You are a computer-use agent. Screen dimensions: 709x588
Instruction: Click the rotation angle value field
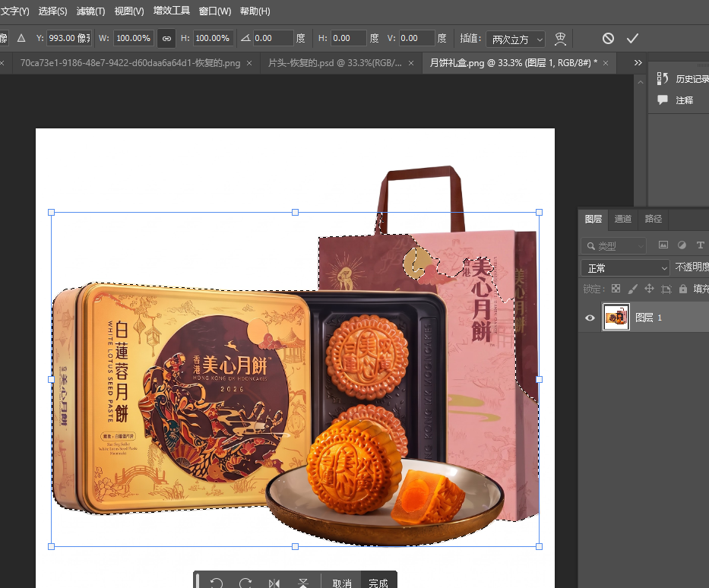[273, 39]
